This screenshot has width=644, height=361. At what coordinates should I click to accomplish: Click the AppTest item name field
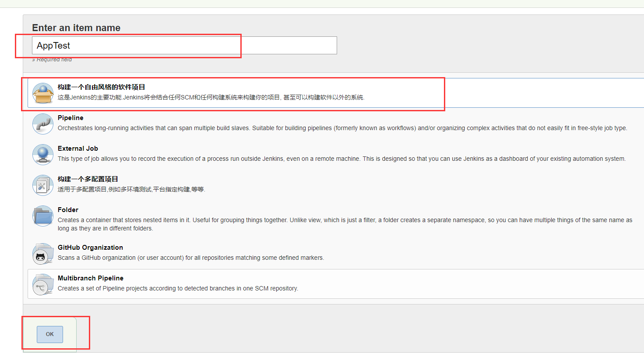pyautogui.click(x=184, y=46)
